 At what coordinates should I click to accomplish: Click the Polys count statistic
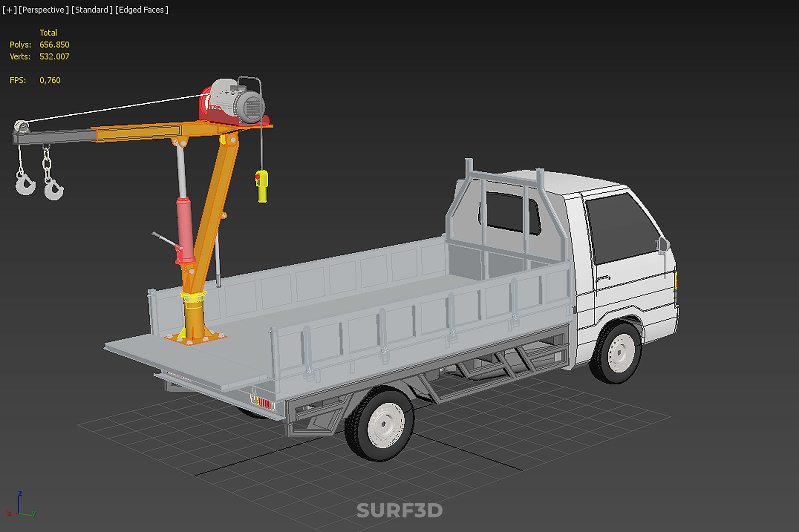[x=54, y=44]
